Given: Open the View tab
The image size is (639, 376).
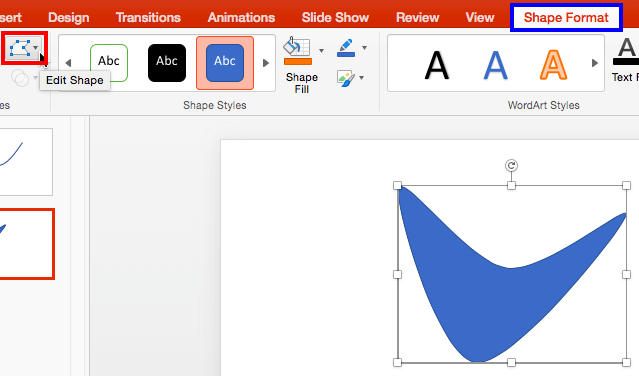Looking at the screenshot, I should (480, 18).
